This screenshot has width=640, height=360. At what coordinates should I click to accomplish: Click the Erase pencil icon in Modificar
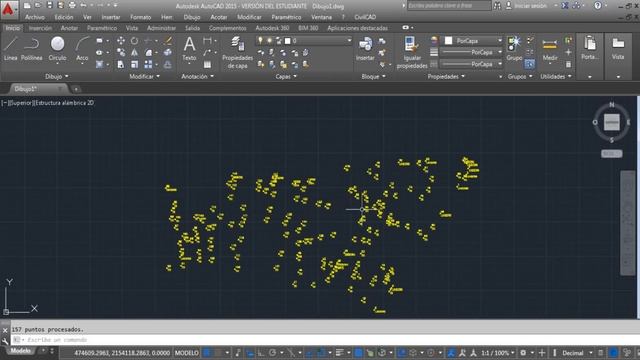pos(168,40)
